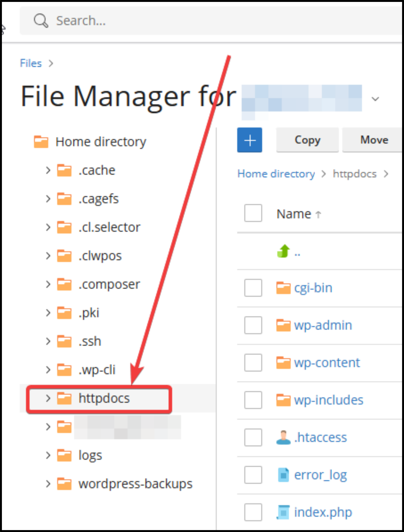Open the wp-content folder link
This screenshot has width=404, height=532.
pyautogui.click(x=327, y=363)
